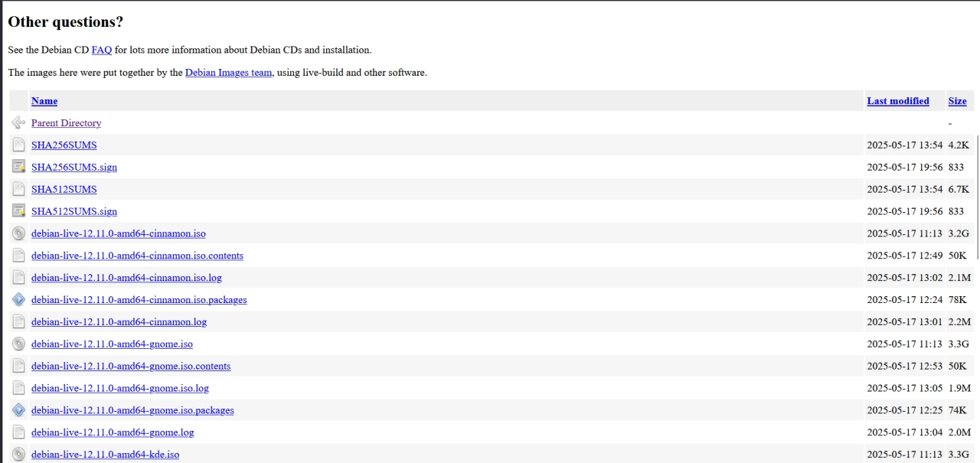
Task: Click the file icon beside SHA512SUMS
Action: [18, 189]
